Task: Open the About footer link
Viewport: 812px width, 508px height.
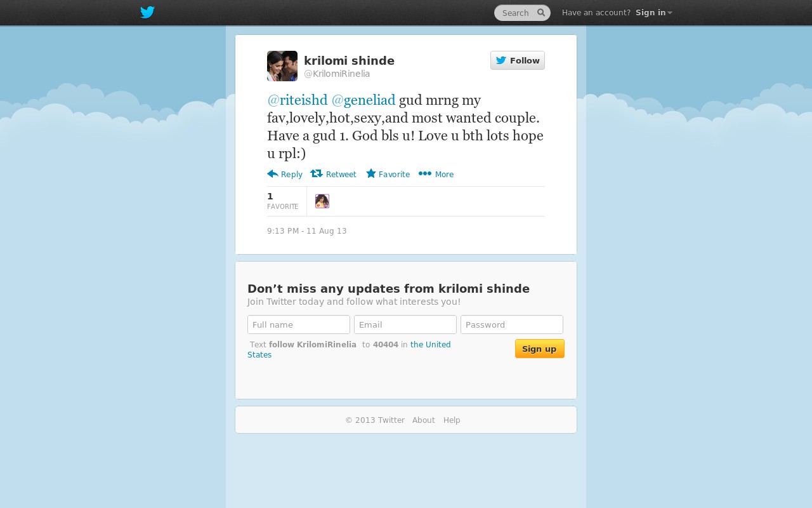Action: pos(424,420)
